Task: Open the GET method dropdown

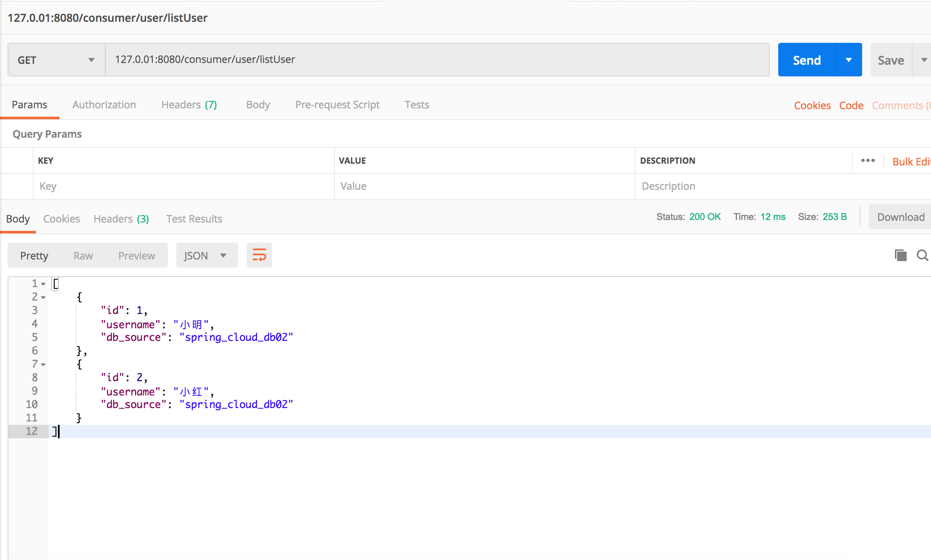Action: 57,60
